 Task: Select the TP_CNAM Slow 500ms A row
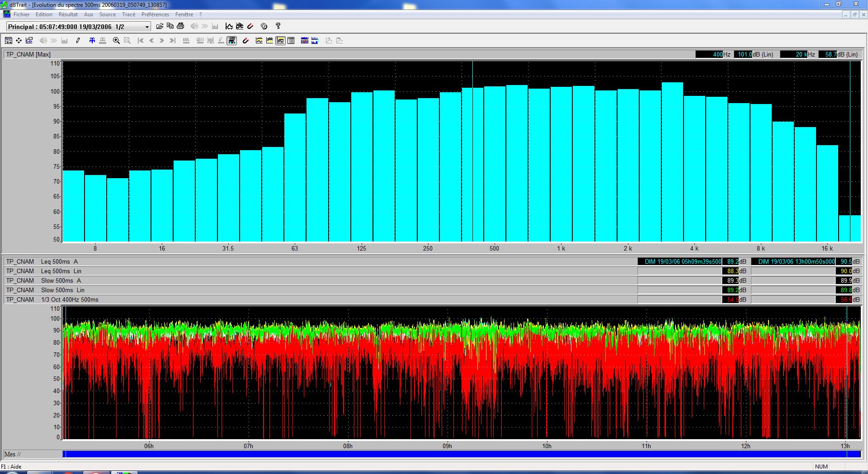point(68,280)
